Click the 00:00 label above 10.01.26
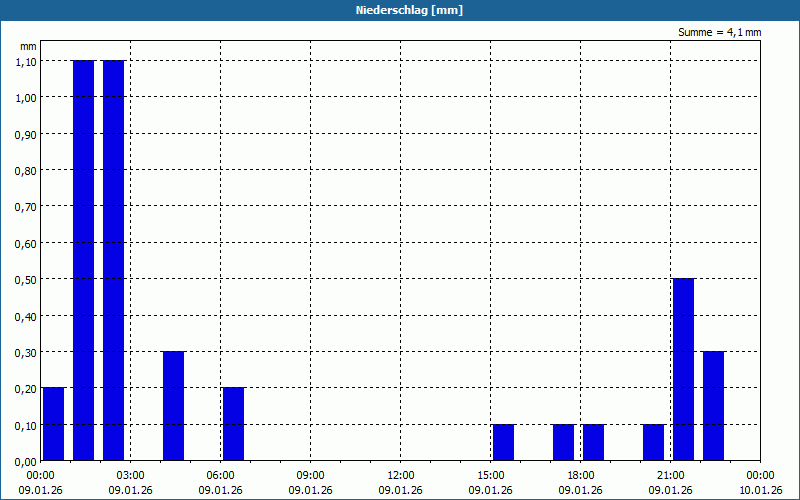 (x=760, y=476)
